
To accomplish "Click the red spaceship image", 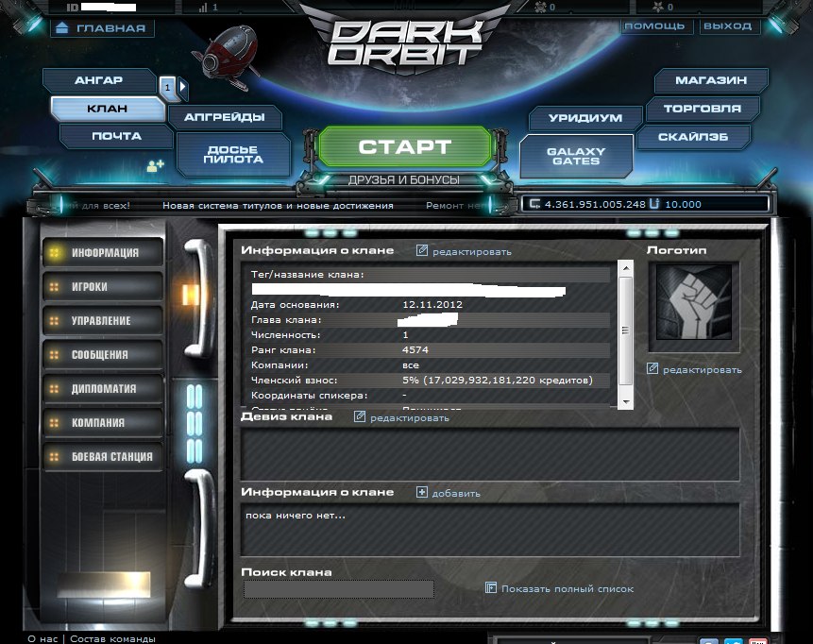I will tap(226, 57).
